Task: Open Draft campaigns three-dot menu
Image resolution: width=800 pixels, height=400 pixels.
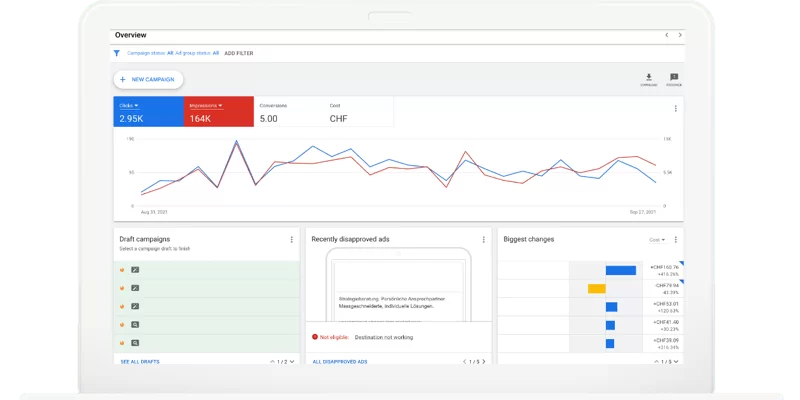Action: coord(292,240)
